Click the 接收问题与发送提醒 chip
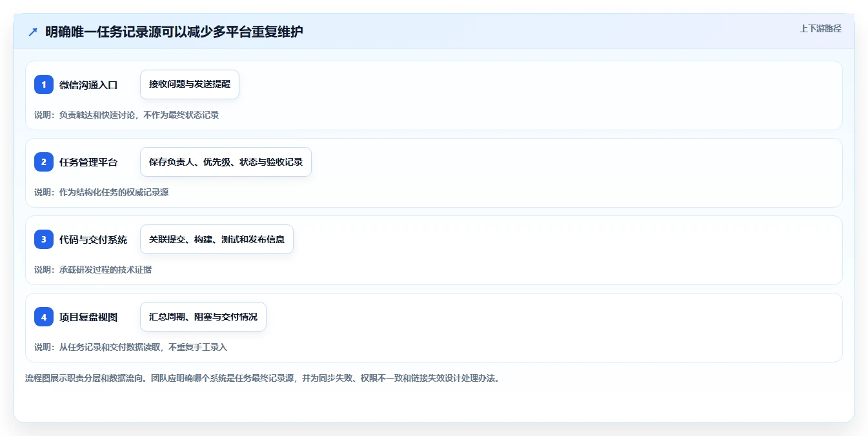 (x=190, y=84)
